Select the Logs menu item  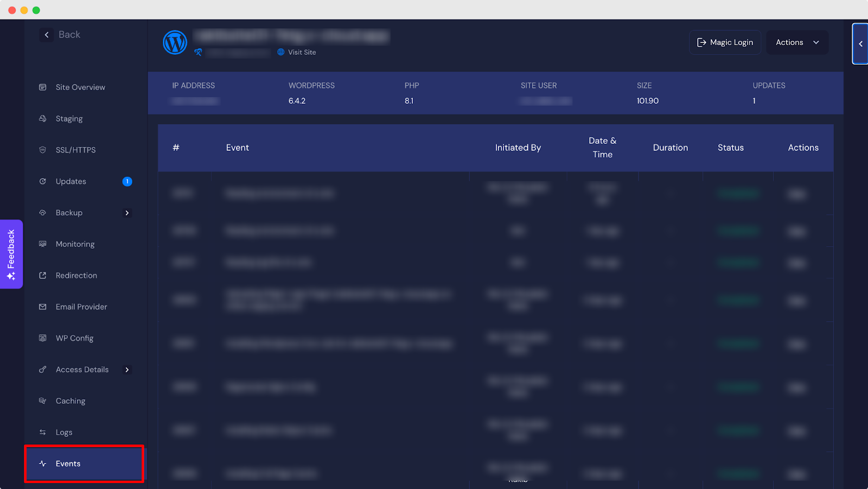pos(64,433)
